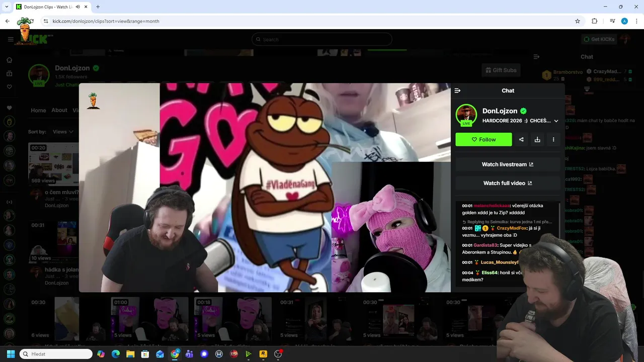This screenshot has height=362, width=644.
Task: Click DonLojzon's LIVE avatar in popup
Action: 466,115
